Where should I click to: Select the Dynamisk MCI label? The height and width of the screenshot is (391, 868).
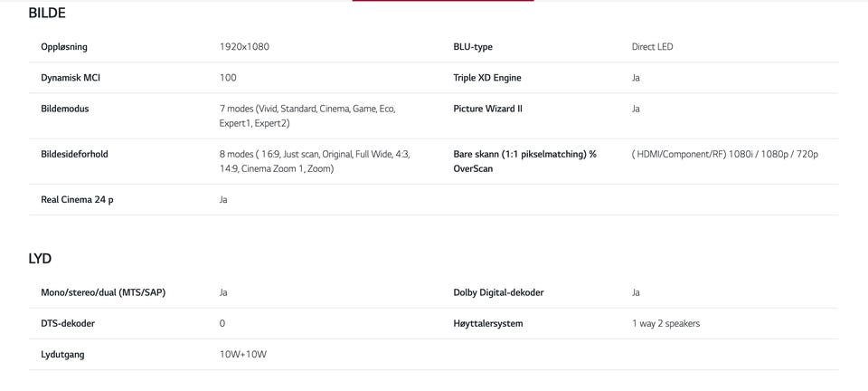pos(71,78)
